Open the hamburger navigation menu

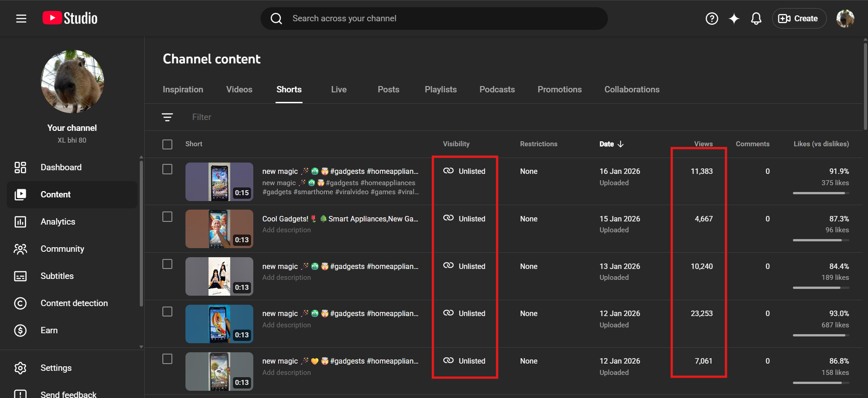[x=21, y=19]
